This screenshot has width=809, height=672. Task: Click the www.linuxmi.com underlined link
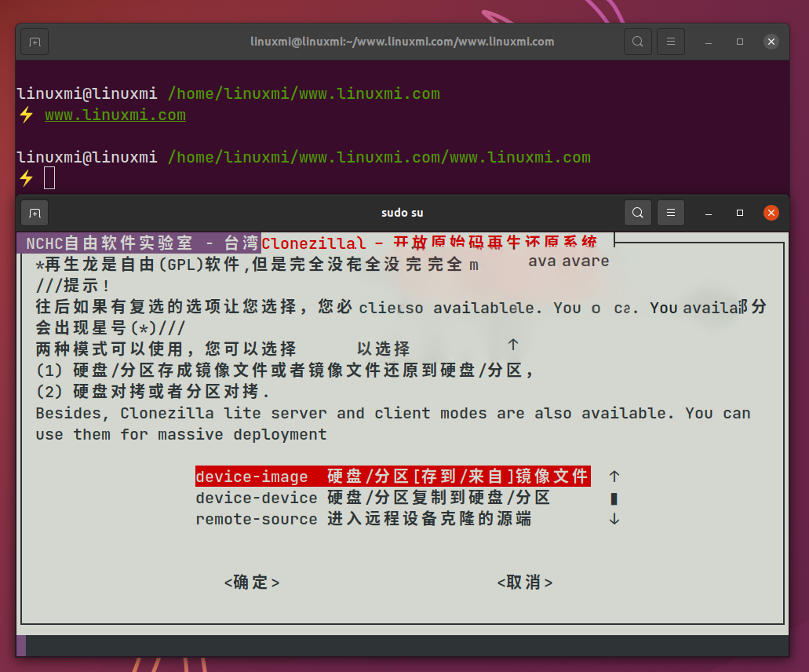[115, 115]
